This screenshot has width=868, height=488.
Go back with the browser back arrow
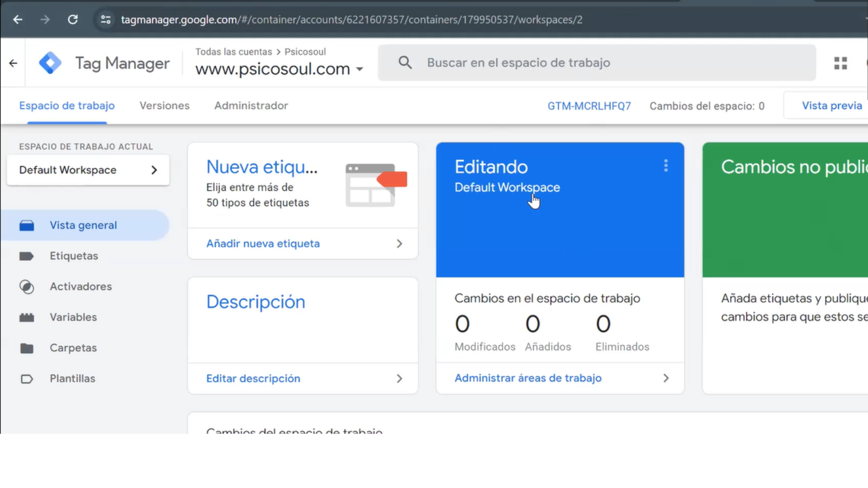tap(17, 20)
